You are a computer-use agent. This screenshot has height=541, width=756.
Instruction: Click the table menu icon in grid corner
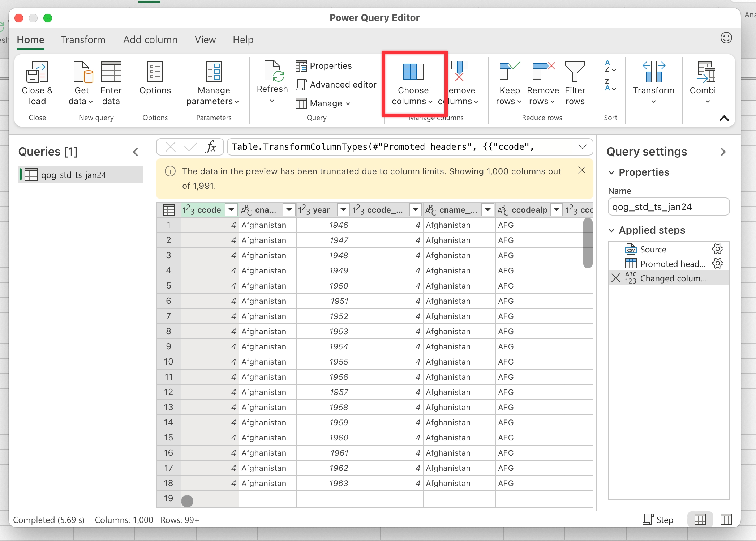169,210
